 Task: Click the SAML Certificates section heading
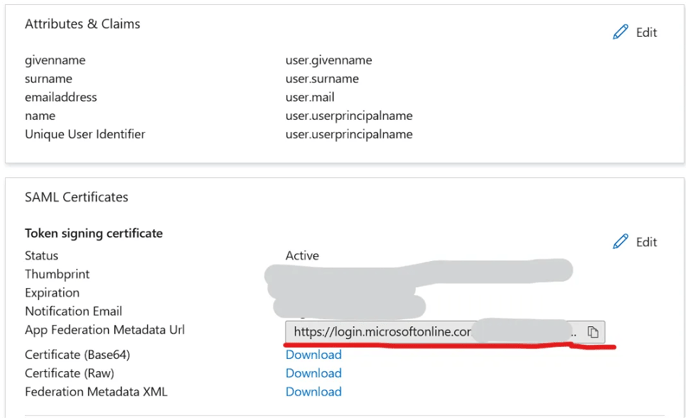[x=76, y=197]
